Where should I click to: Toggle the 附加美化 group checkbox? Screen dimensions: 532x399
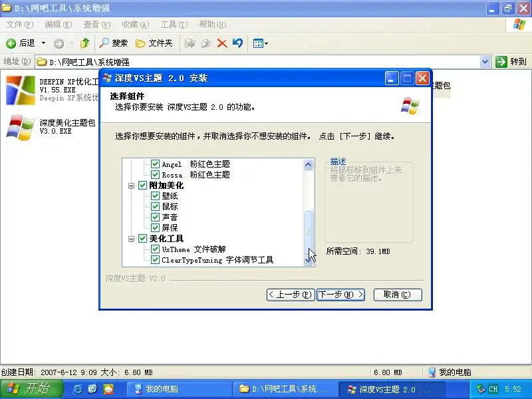pos(142,186)
